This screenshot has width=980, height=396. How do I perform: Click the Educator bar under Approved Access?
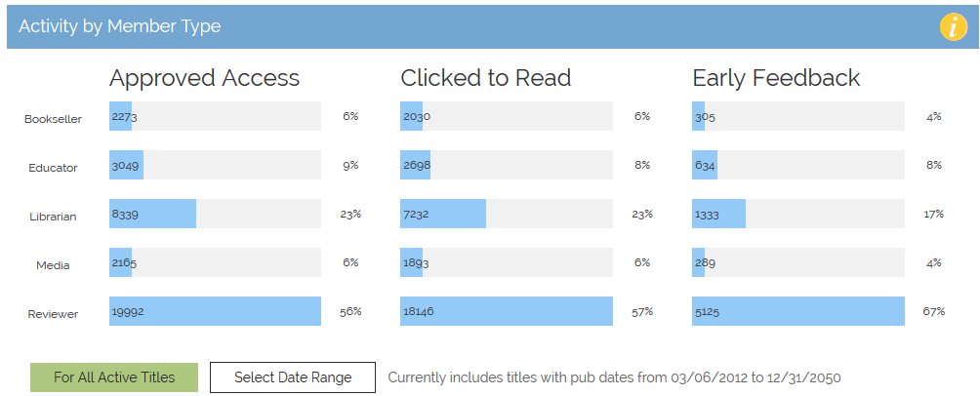click(127, 165)
